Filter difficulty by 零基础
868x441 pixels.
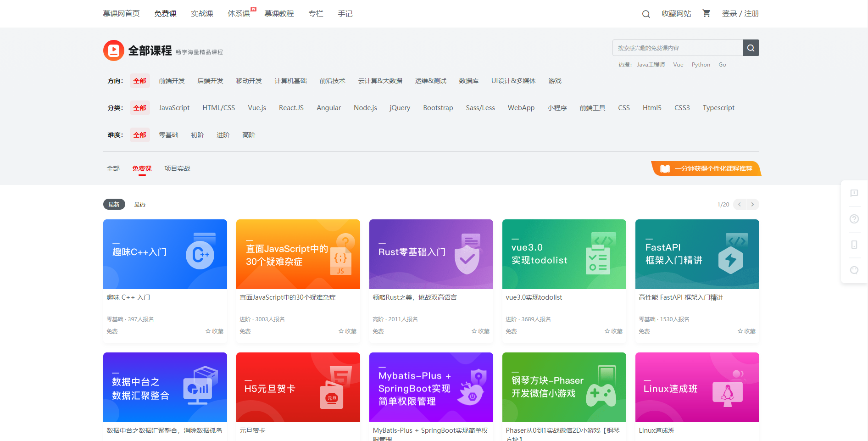coord(168,135)
